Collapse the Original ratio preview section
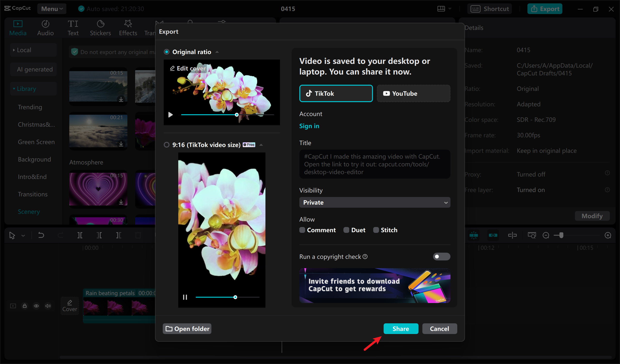The image size is (620, 364). coord(217,52)
